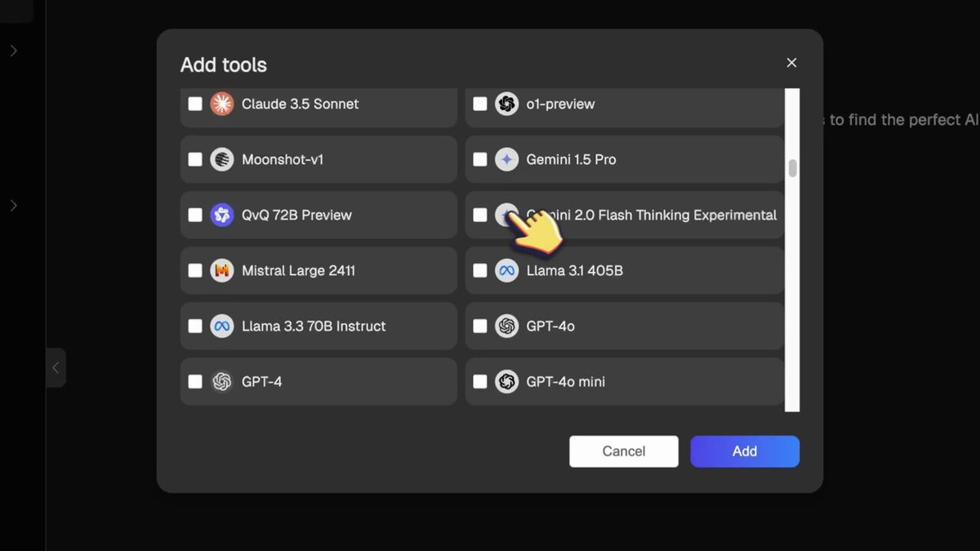Click the GPT-4o mini OpenAI logo icon
The width and height of the screenshot is (980, 551).
[x=507, y=381]
